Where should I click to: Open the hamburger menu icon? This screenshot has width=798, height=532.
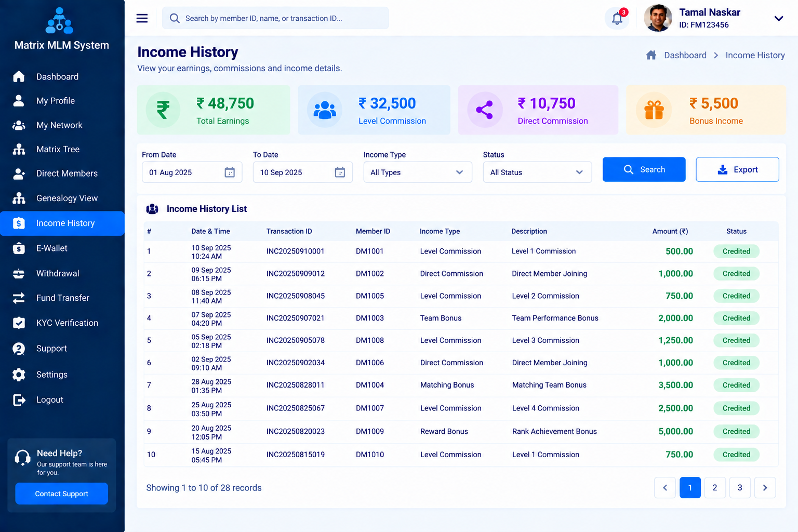click(x=142, y=18)
